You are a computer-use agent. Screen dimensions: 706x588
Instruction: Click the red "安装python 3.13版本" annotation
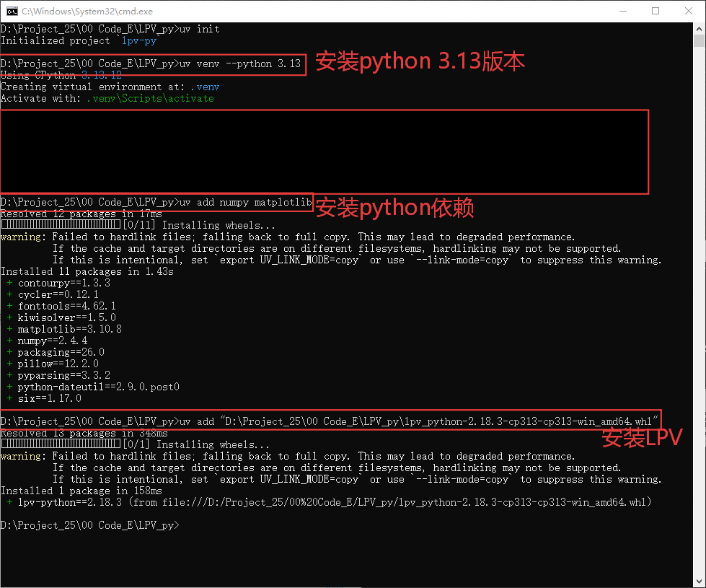(x=420, y=62)
